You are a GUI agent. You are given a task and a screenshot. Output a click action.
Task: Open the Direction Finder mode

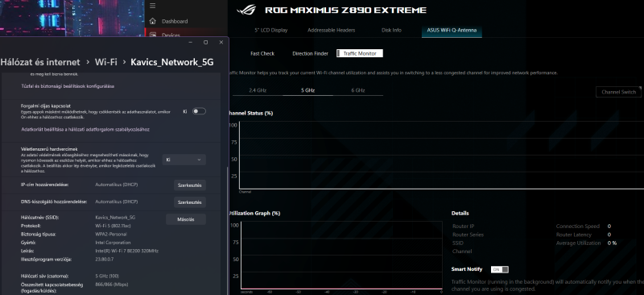tap(310, 53)
